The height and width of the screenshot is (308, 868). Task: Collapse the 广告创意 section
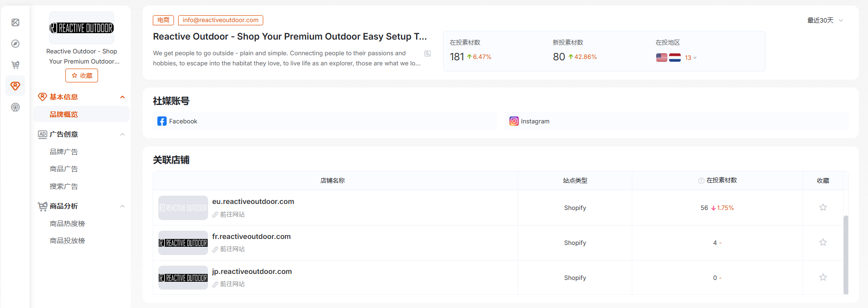coord(122,134)
